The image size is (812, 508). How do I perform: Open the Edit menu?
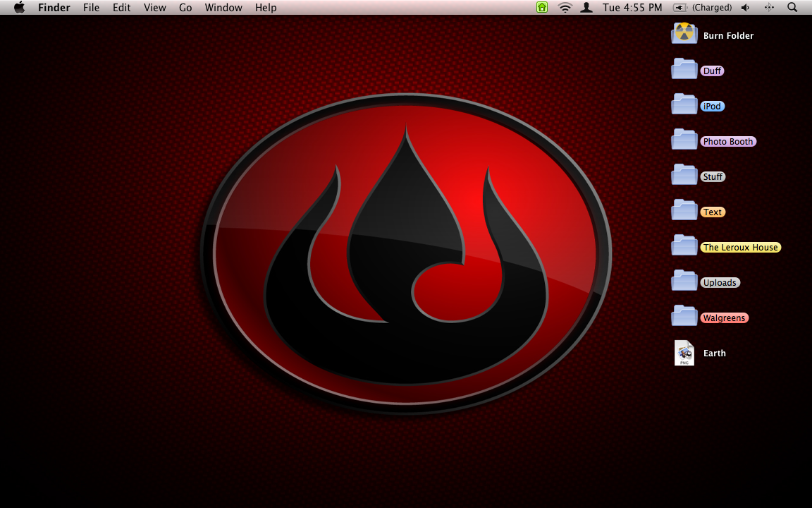pos(122,8)
